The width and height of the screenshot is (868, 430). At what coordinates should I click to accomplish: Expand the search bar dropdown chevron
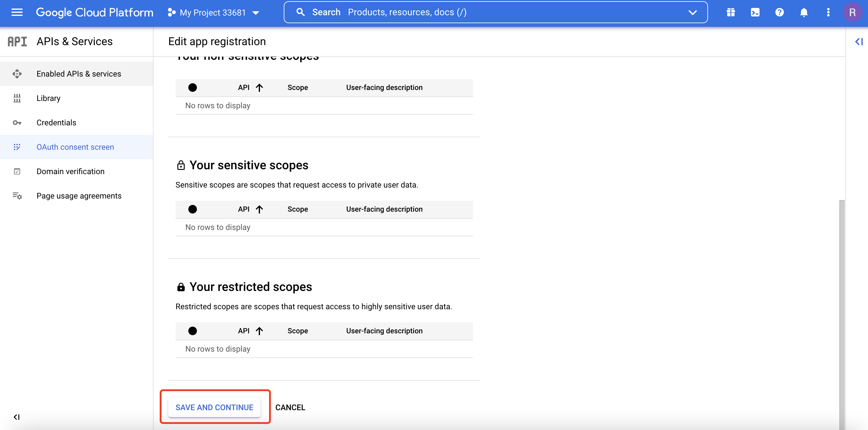692,13
